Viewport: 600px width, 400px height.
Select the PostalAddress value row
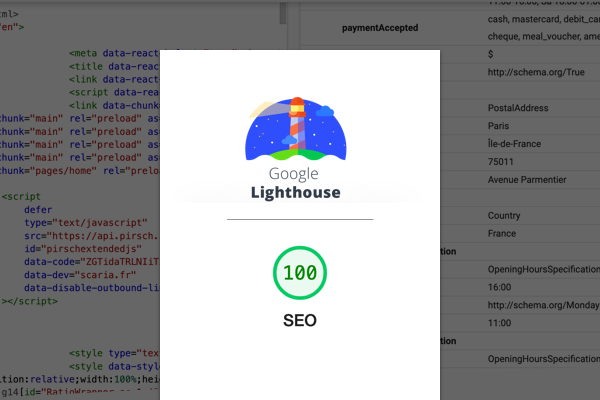point(518,108)
